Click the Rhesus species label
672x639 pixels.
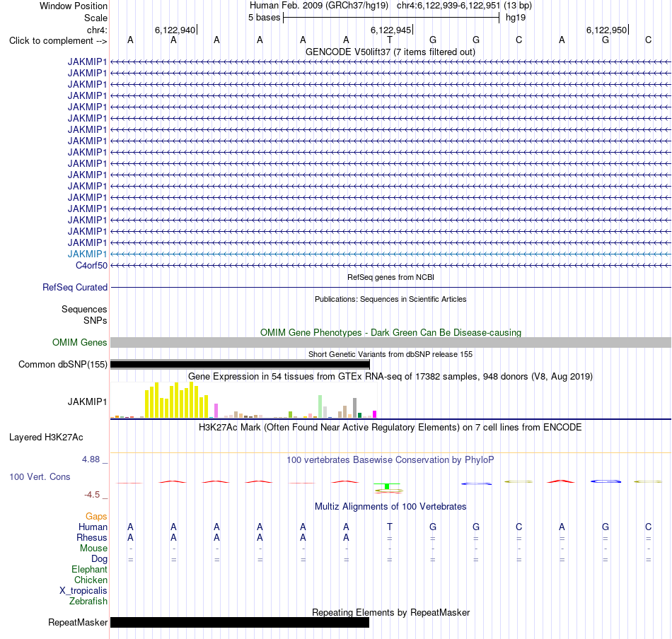pyautogui.click(x=92, y=537)
